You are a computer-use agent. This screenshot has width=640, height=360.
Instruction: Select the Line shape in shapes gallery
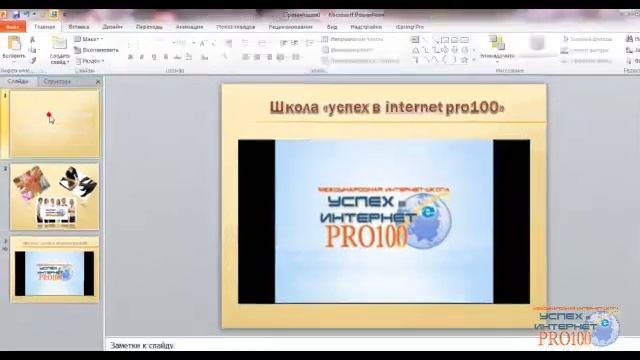pos(425,40)
